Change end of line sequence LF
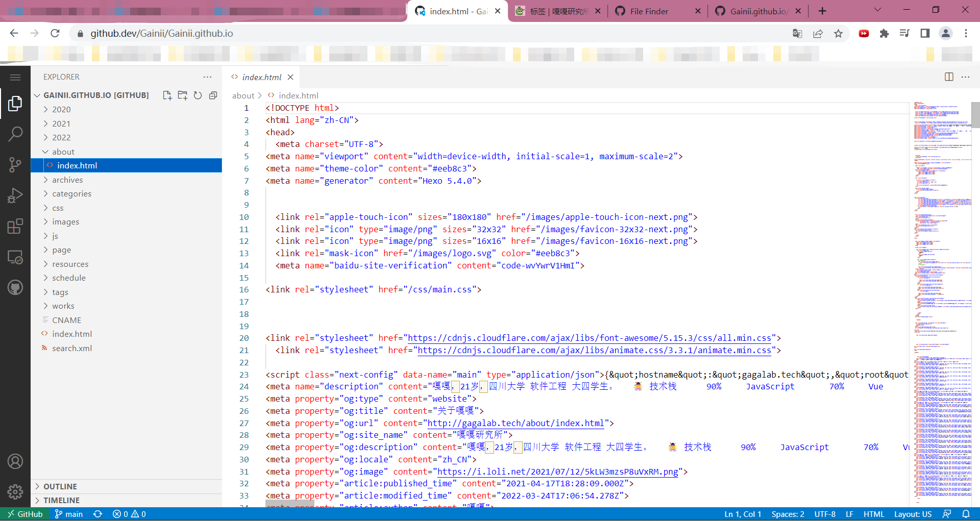Image resolution: width=980 pixels, height=521 pixels. 849,514
